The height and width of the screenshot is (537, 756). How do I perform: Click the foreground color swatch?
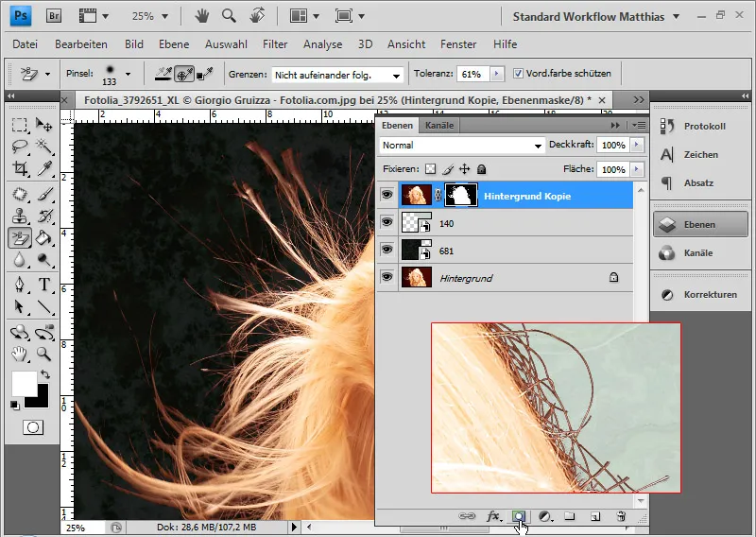(24, 384)
